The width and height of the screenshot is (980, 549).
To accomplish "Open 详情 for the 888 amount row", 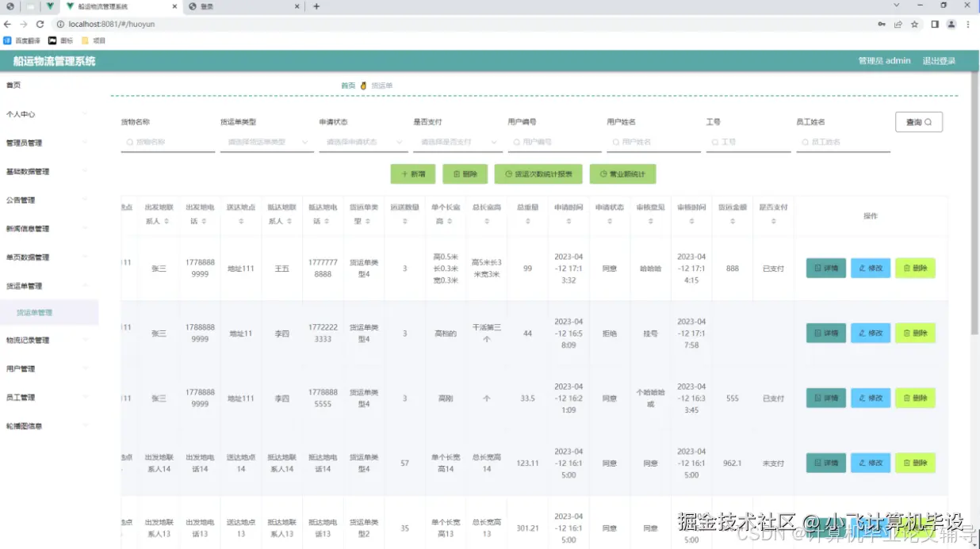I will pos(826,269).
